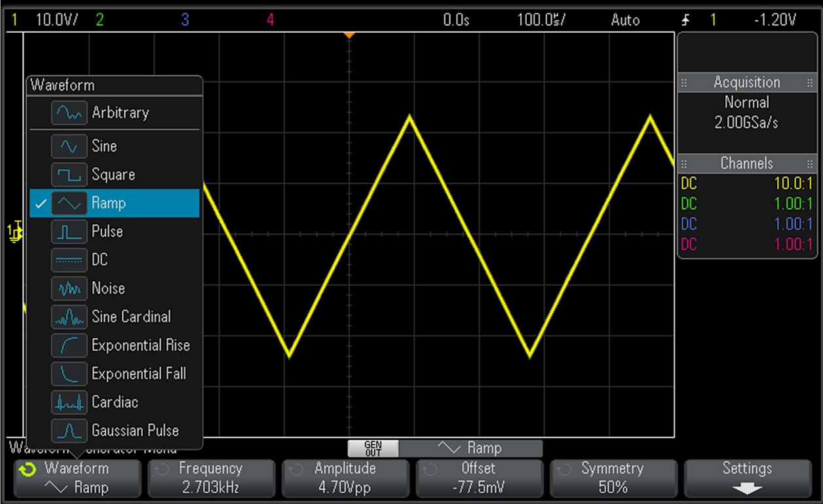Enable channel 2 display
The height and width of the screenshot is (504, 823).
tap(99, 20)
